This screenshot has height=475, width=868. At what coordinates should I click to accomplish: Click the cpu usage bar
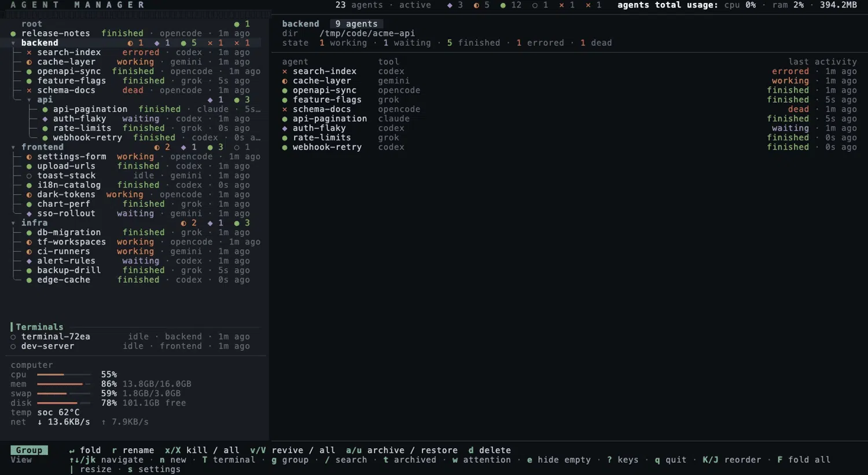tap(64, 375)
